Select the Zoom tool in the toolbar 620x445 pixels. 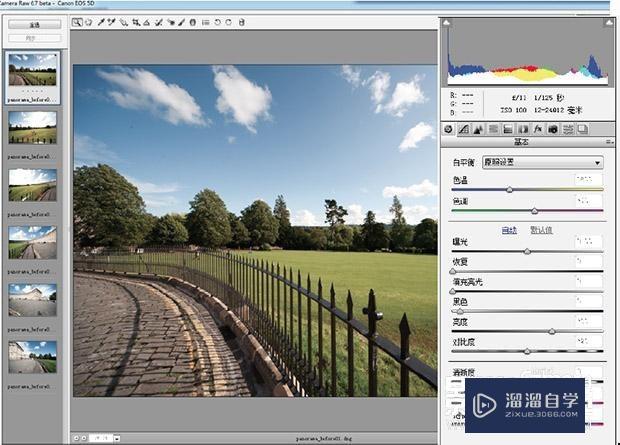77,21
